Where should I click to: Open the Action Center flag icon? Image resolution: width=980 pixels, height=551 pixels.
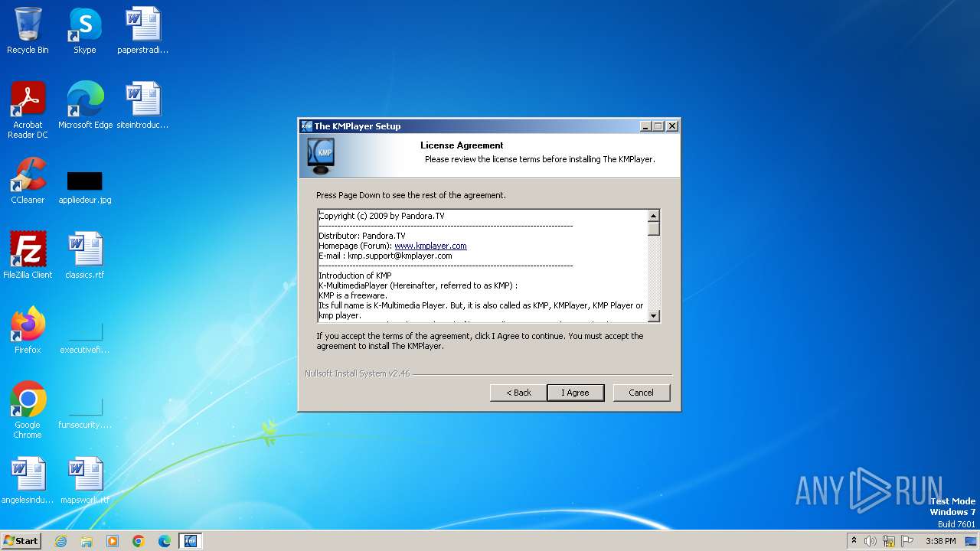pos(907,541)
